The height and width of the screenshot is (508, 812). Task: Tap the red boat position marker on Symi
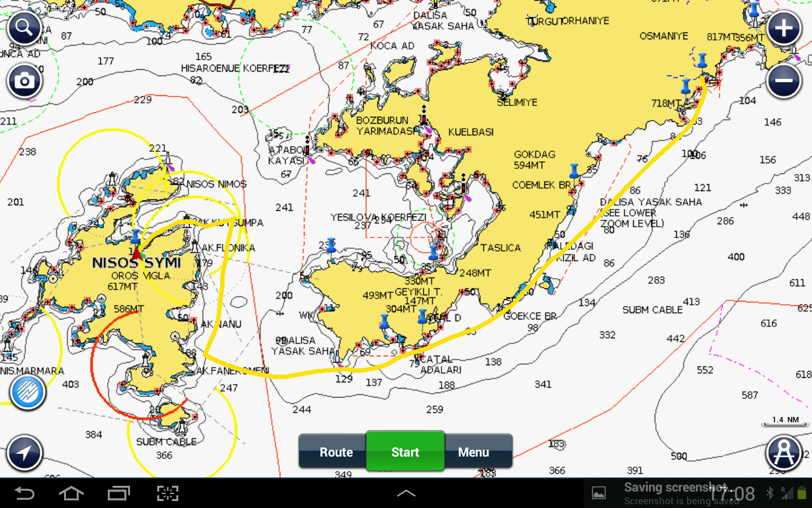click(136, 253)
